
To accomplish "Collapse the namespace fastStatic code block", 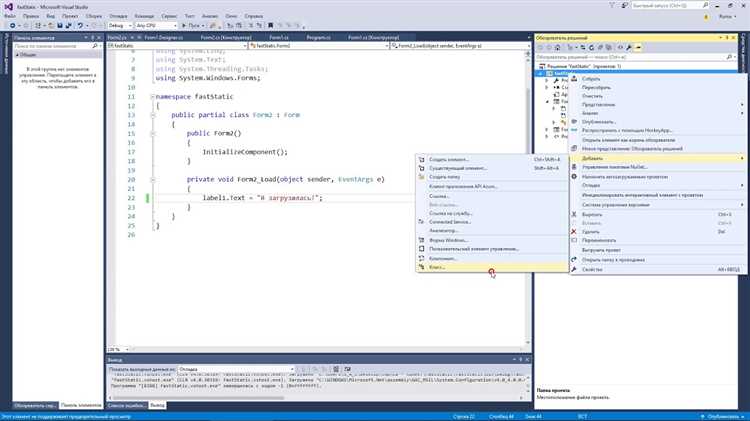I will click(153, 97).
